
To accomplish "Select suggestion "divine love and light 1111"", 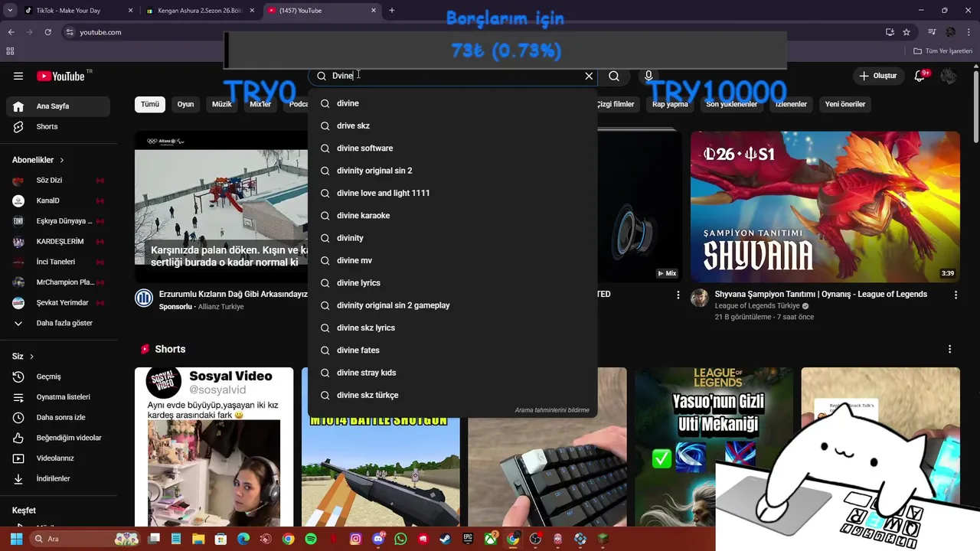I will pyautogui.click(x=452, y=193).
